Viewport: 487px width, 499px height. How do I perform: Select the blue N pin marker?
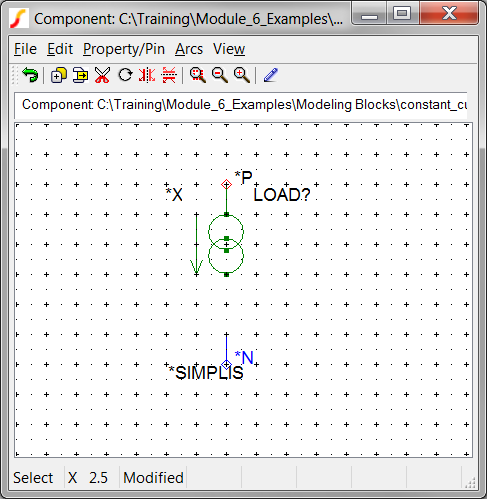(x=226, y=364)
